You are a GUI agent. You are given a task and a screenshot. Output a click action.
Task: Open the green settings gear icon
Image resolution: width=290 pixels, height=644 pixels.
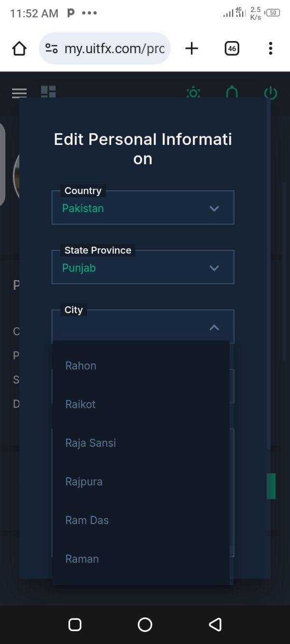pos(193,92)
